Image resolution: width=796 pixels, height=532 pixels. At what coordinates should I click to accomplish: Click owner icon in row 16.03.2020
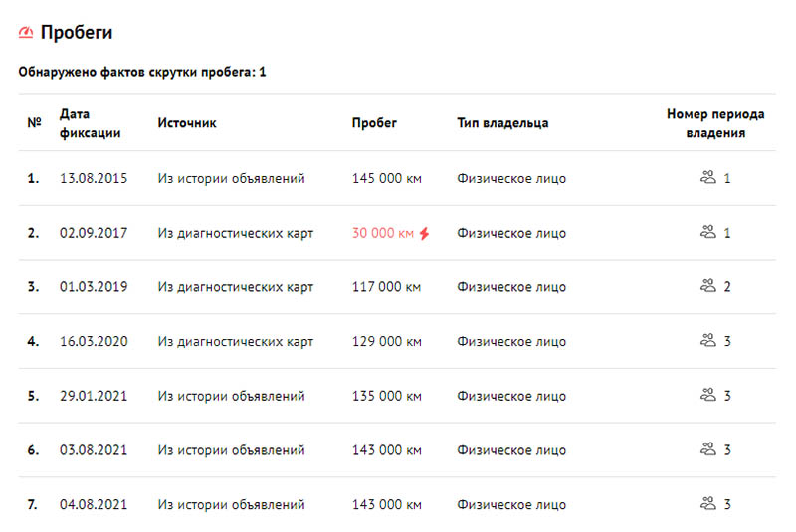(x=708, y=340)
